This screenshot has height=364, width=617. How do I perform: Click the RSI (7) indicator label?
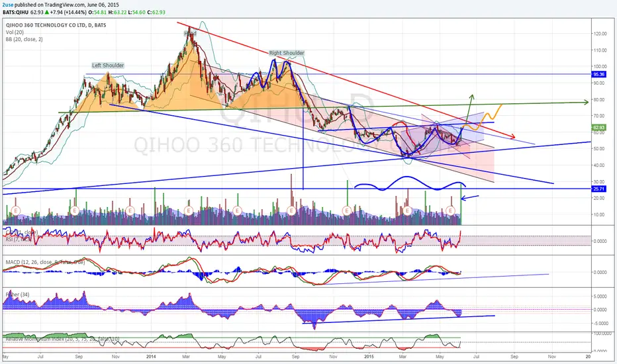pyautogui.click(x=18, y=238)
